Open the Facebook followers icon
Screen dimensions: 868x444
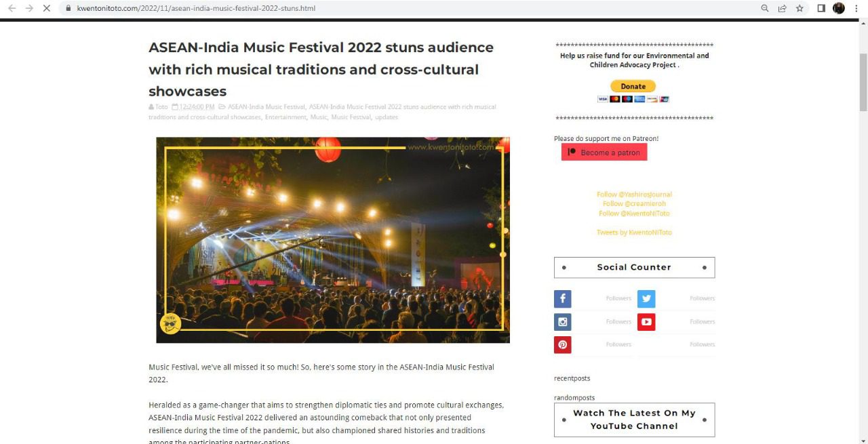tap(563, 299)
